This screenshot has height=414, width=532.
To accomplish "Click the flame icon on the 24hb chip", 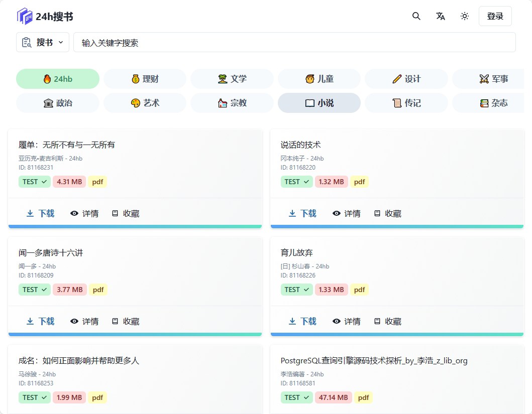I will point(46,79).
